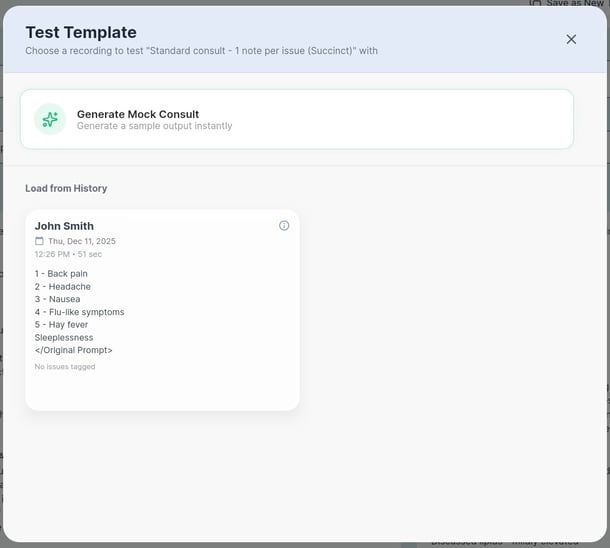Click the 12:26 PM recording time

click(x=53, y=254)
